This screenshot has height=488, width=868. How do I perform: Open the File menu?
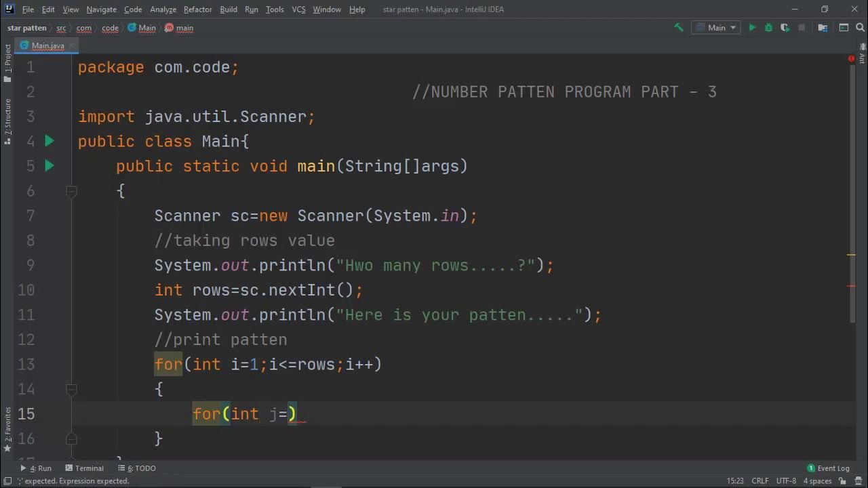pyautogui.click(x=28, y=9)
